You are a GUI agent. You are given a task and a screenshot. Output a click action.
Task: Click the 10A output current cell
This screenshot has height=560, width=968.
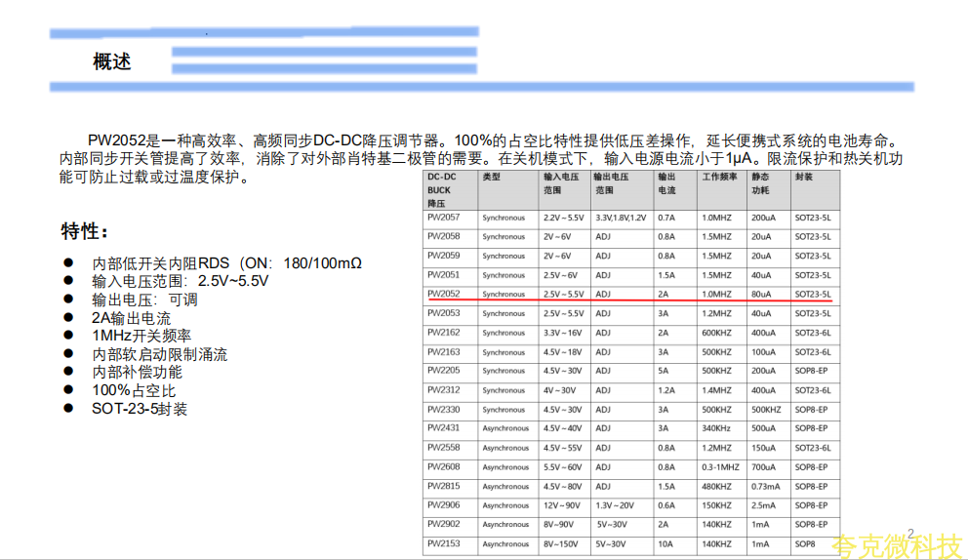tap(665, 543)
